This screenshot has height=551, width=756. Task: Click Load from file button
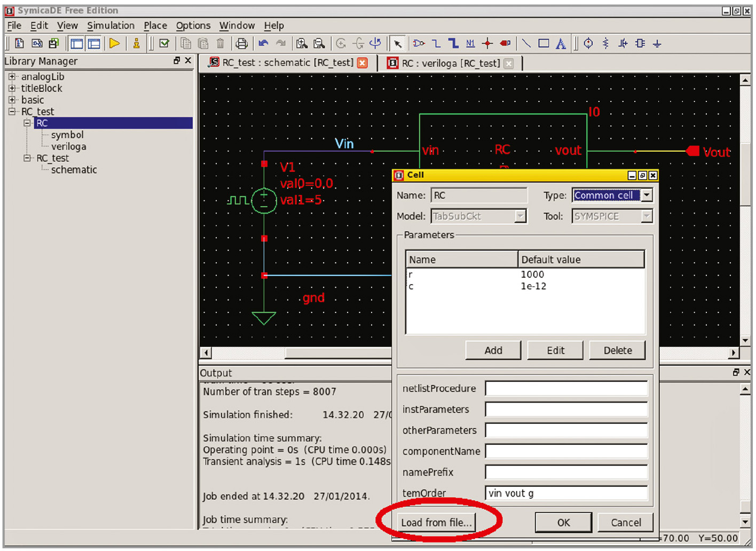click(436, 522)
